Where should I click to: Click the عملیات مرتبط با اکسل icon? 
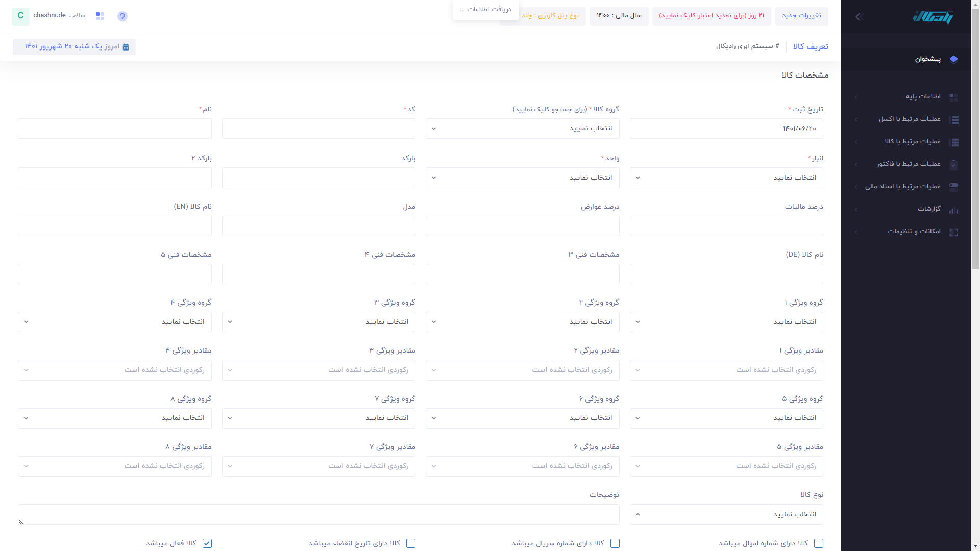pyautogui.click(x=953, y=119)
